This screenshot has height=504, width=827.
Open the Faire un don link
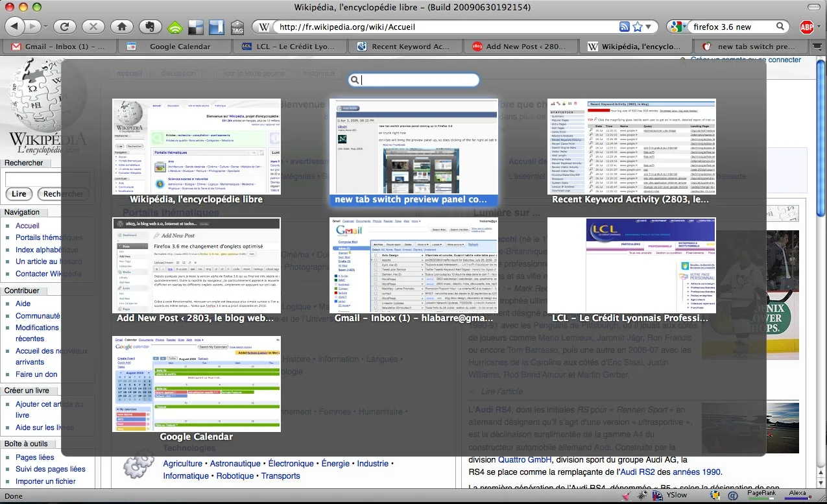click(36, 374)
